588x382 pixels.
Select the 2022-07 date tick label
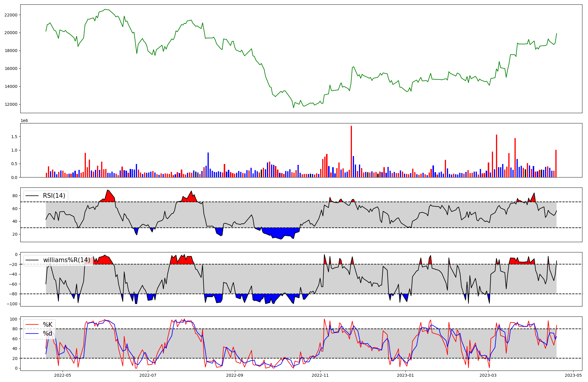click(148, 375)
